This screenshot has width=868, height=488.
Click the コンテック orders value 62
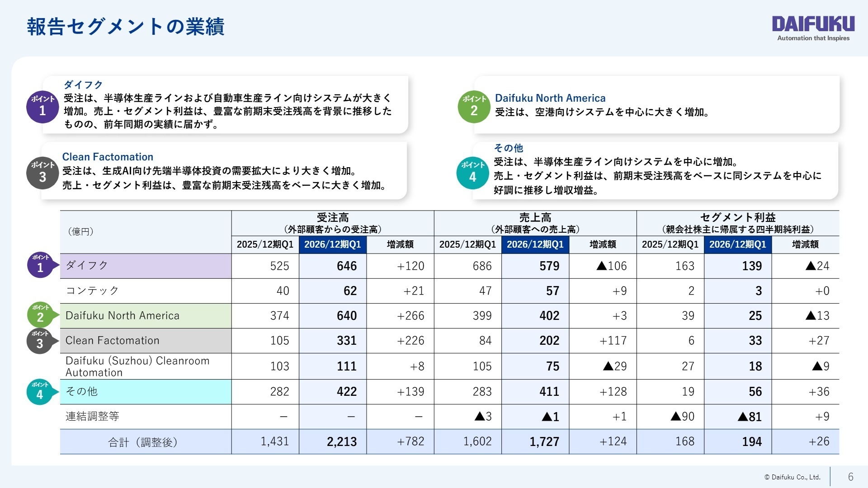[350, 291]
